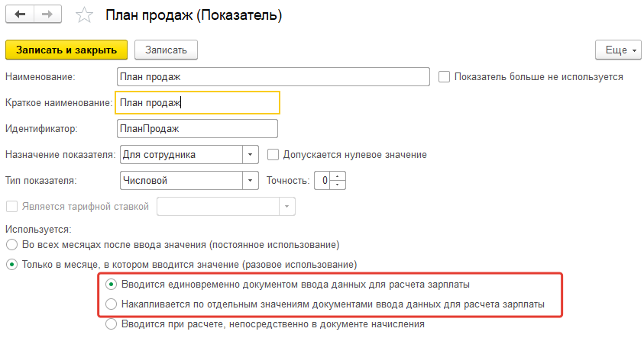Click 'Записать и закрыть' button
The width and height of the screenshot is (644, 338).
66,50
